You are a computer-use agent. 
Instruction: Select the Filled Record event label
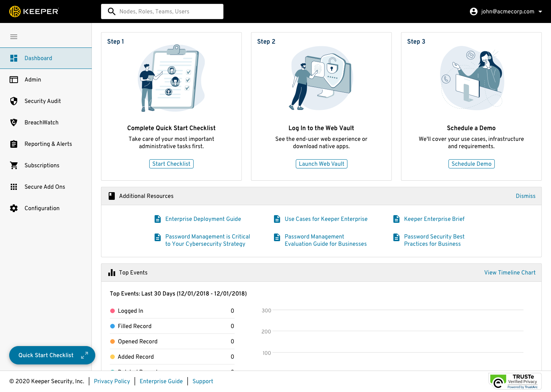pyautogui.click(x=135, y=326)
